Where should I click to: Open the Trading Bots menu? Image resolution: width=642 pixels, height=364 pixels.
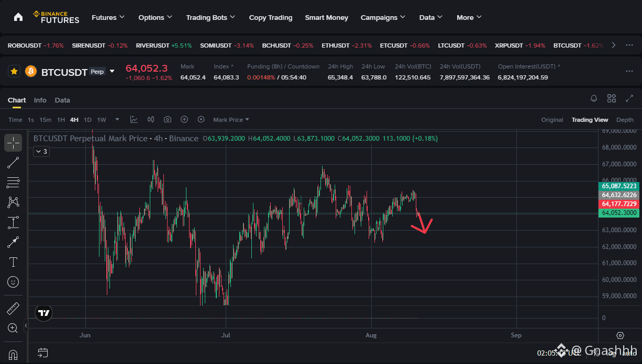point(211,17)
